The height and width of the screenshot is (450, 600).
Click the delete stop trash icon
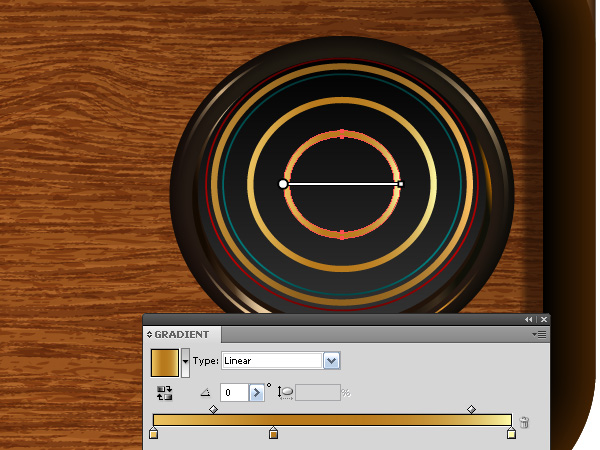(524, 422)
